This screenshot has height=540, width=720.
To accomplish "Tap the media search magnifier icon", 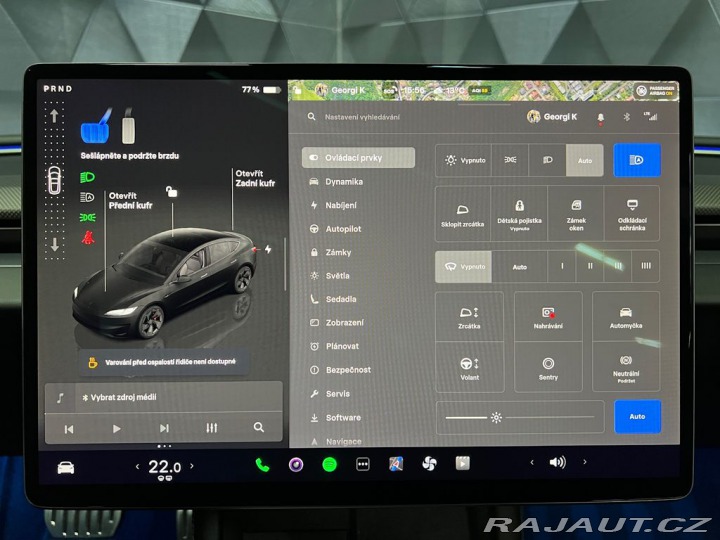I will pyautogui.click(x=259, y=428).
